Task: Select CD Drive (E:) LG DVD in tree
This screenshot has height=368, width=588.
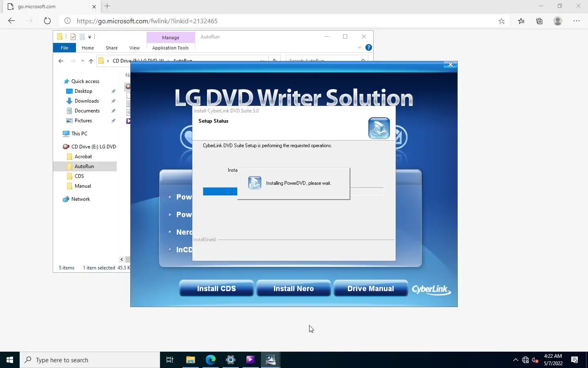Action: point(90,147)
